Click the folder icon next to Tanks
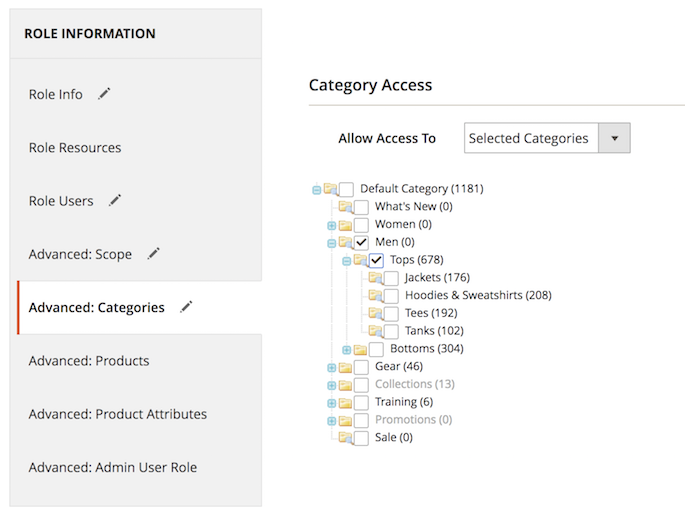The image size is (685, 517). point(375,331)
